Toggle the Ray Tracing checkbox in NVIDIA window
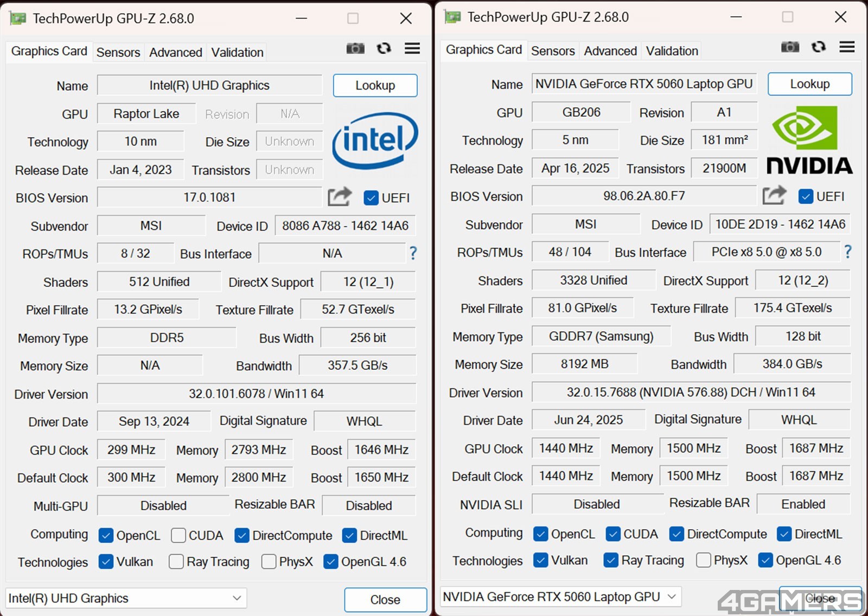Screen dimensions: 868x616 [611, 560]
